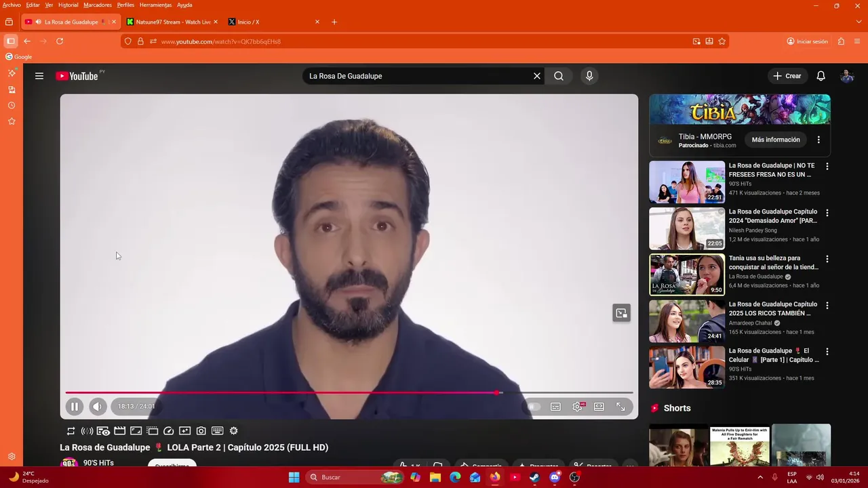Screen dimensions: 868x488
Task: Open the Demasiado Amor video title
Action: 773,216
